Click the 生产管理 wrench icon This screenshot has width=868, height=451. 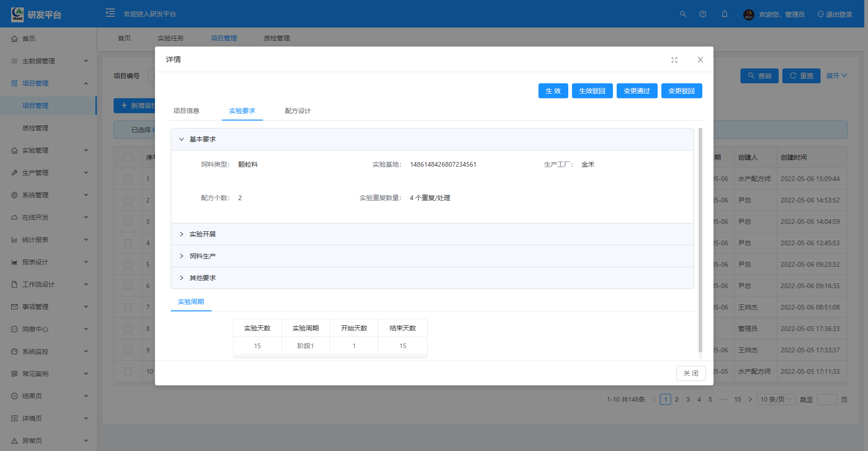tap(14, 173)
